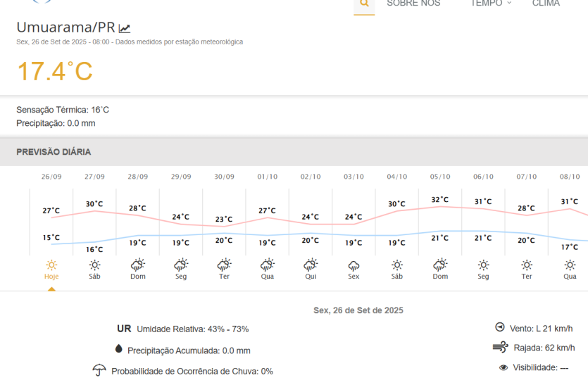Click the search magnifier icon
588x392 pixels.
click(x=364, y=4)
